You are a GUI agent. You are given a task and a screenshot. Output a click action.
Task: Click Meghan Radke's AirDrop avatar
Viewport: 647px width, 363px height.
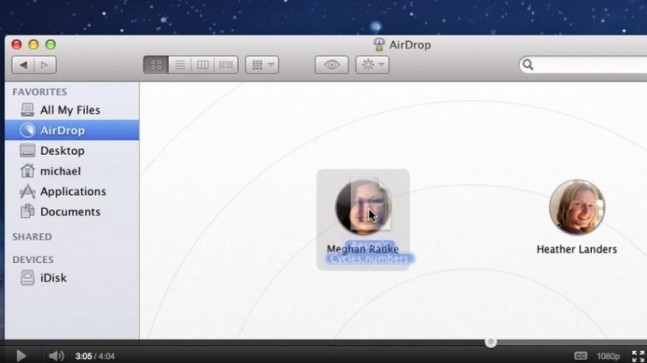[x=363, y=207]
